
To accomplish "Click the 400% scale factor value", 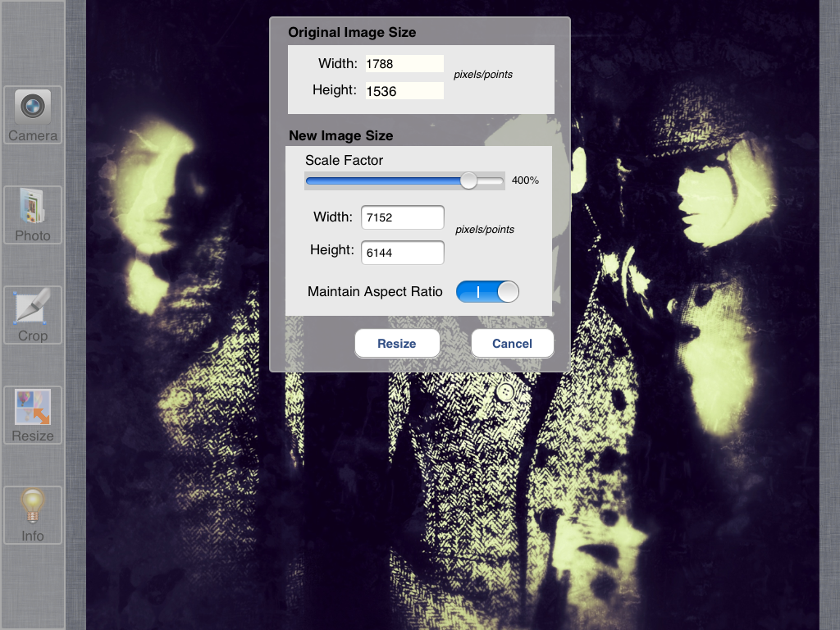I will pyautogui.click(x=525, y=180).
